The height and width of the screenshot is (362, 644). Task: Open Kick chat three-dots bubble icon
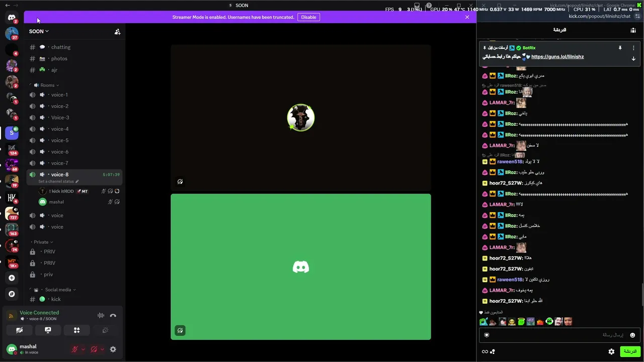pyautogui.click(x=493, y=352)
